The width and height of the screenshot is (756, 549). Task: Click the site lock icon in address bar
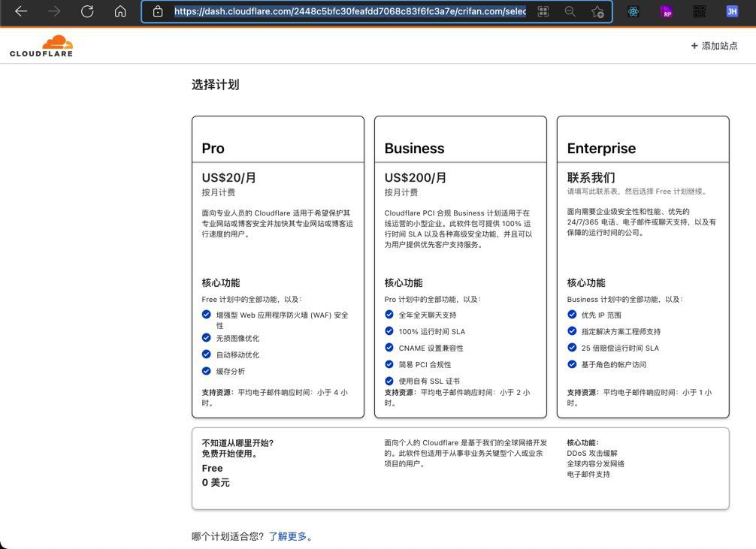pos(158,11)
